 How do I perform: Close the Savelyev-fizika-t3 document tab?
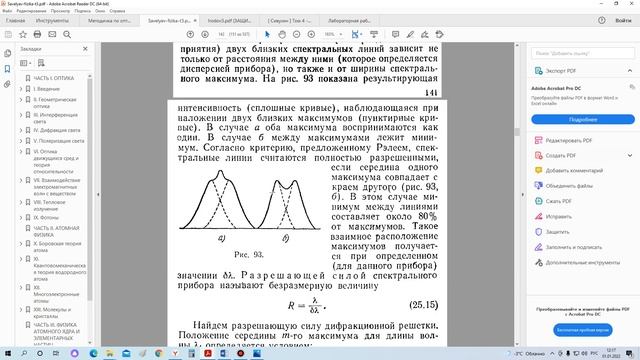click(x=195, y=20)
